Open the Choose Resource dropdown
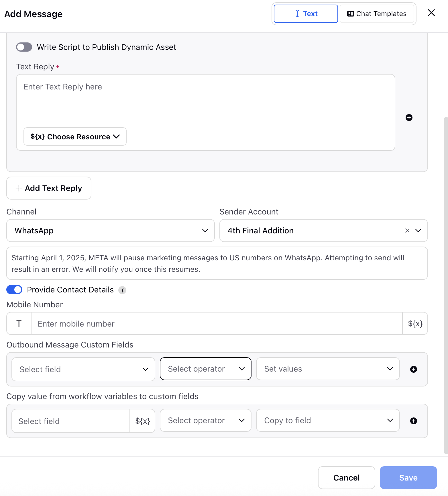This screenshot has height=496, width=448. tap(75, 136)
